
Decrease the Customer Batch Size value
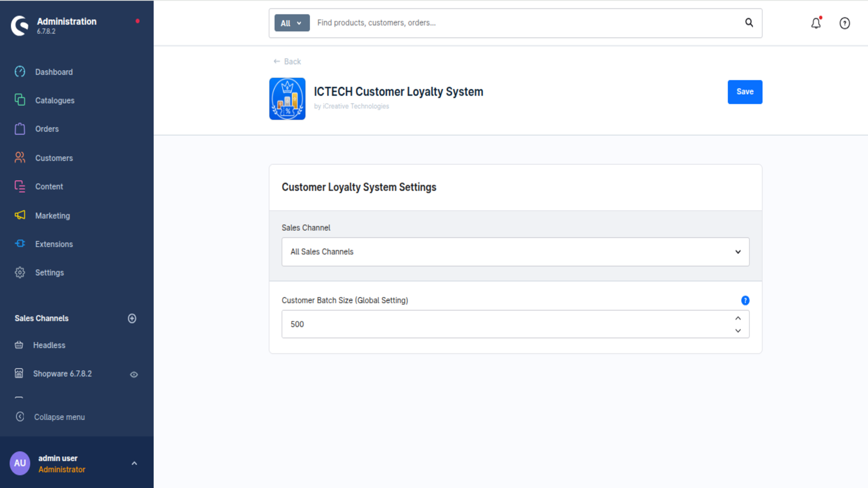point(738,331)
